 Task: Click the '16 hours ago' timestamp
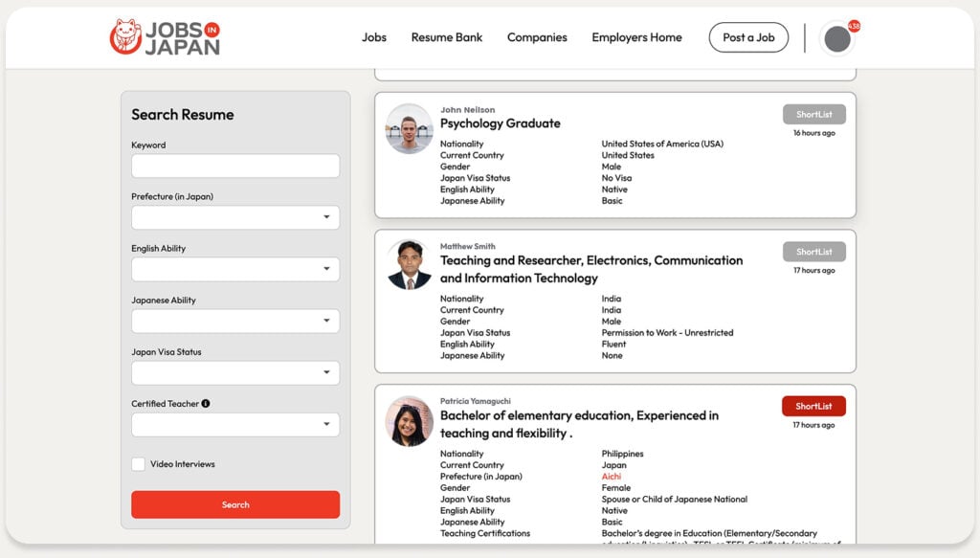[x=813, y=133]
